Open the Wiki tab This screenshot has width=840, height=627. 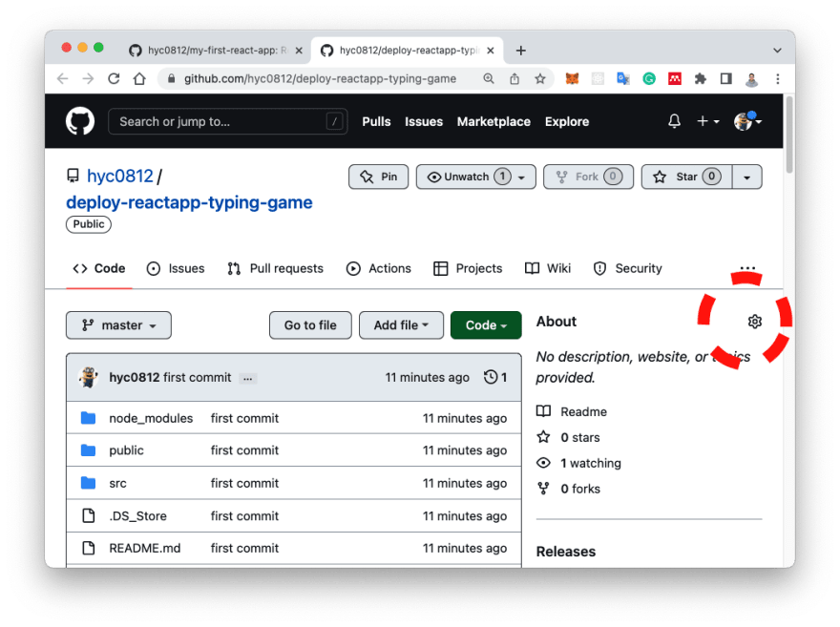pos(548,268)
